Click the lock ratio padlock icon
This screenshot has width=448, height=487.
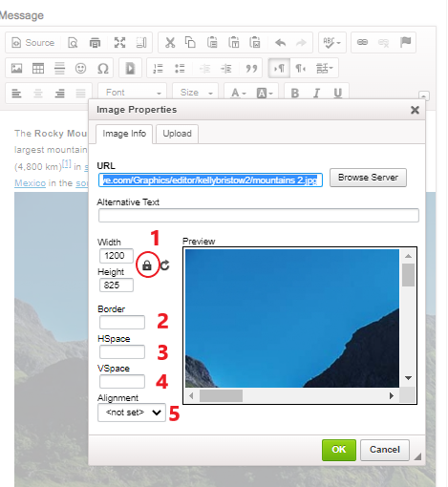click(x=147, y=265)
